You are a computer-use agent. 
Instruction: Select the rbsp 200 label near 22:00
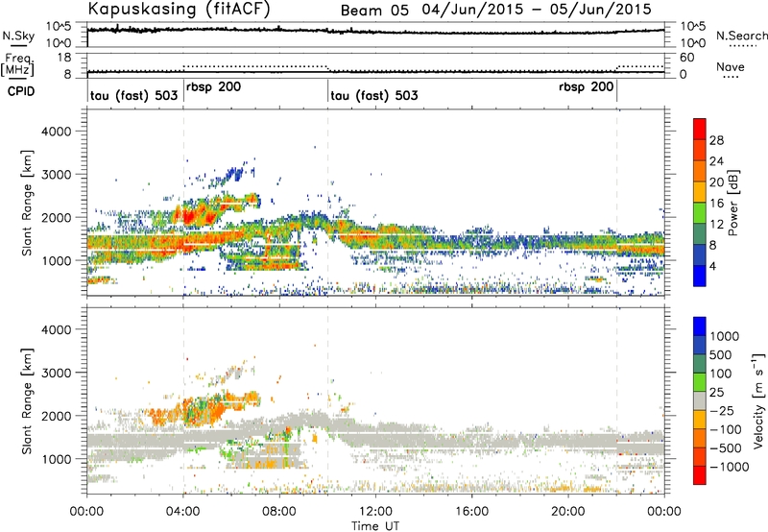coord(586,87)
